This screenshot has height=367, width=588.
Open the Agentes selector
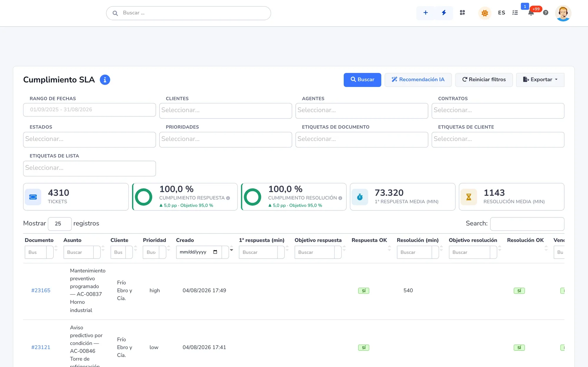[x=362, y=111]
